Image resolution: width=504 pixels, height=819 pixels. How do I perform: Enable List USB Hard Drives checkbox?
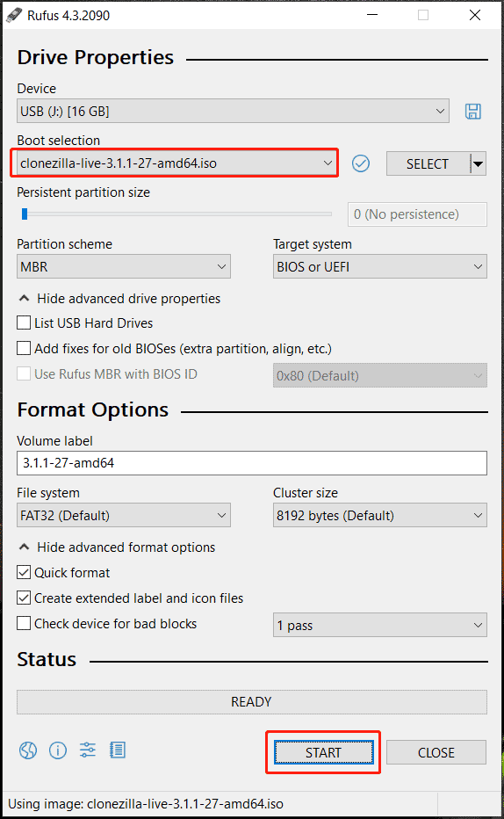[24, 323]
